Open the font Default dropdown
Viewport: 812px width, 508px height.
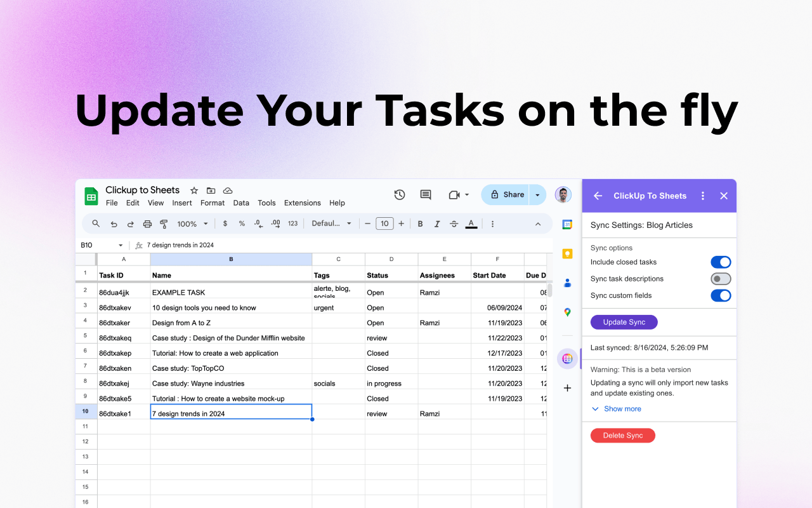[x=332, y=224]
